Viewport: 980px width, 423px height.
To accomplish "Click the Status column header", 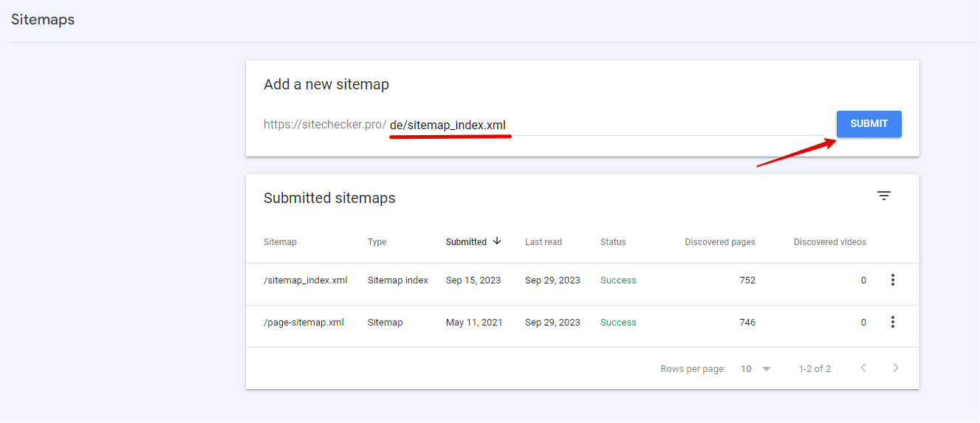I will click(613, 242).
